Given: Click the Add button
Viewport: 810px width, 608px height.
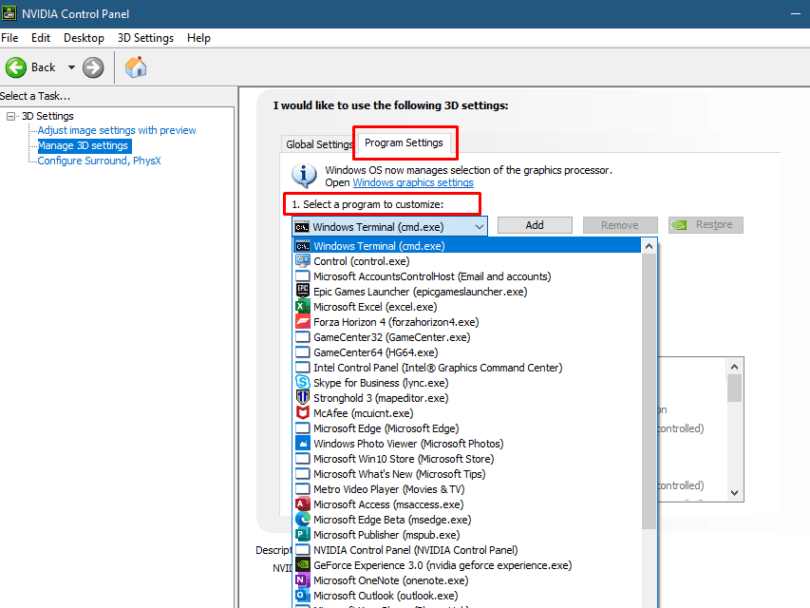Looking at the screenshot, I should [x=533, y=224].
